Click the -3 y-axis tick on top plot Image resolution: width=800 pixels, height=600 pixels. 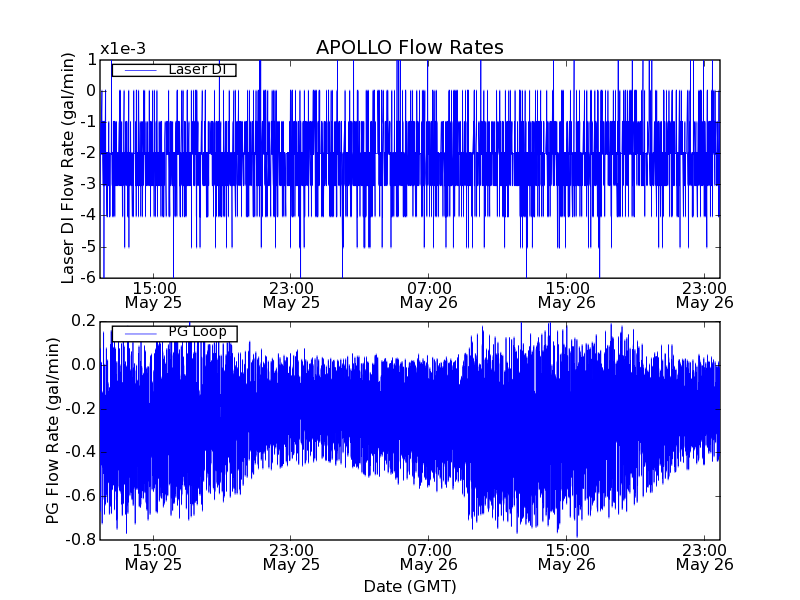click(x=88, y=184)
